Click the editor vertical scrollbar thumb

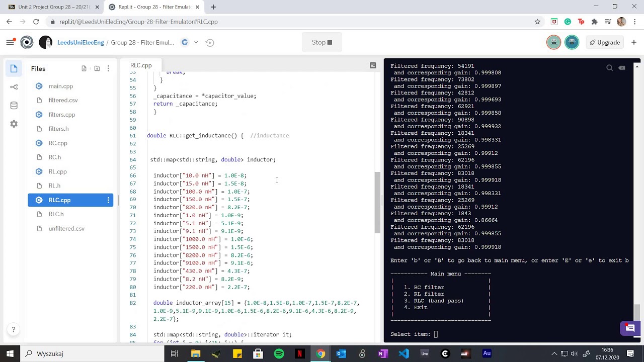377,202
